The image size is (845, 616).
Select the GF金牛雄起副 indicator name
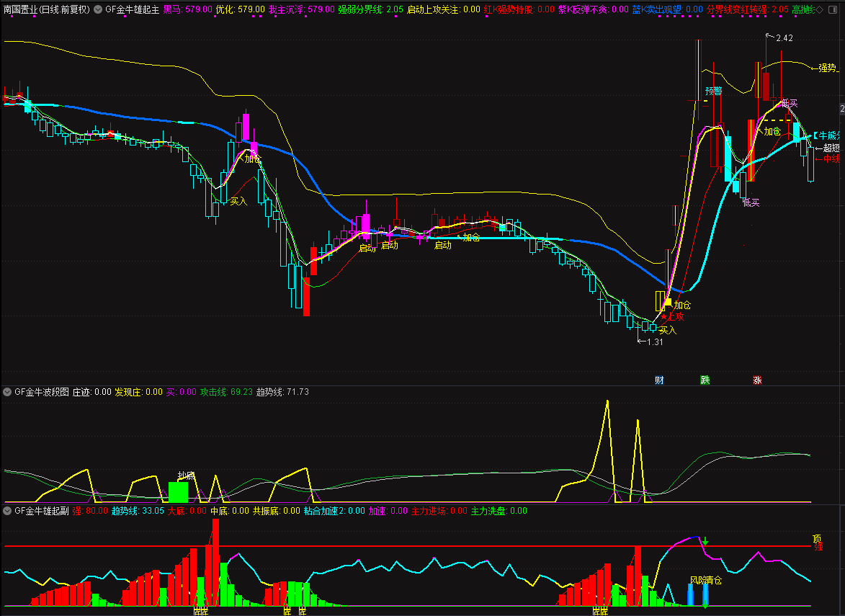(42, 511)
